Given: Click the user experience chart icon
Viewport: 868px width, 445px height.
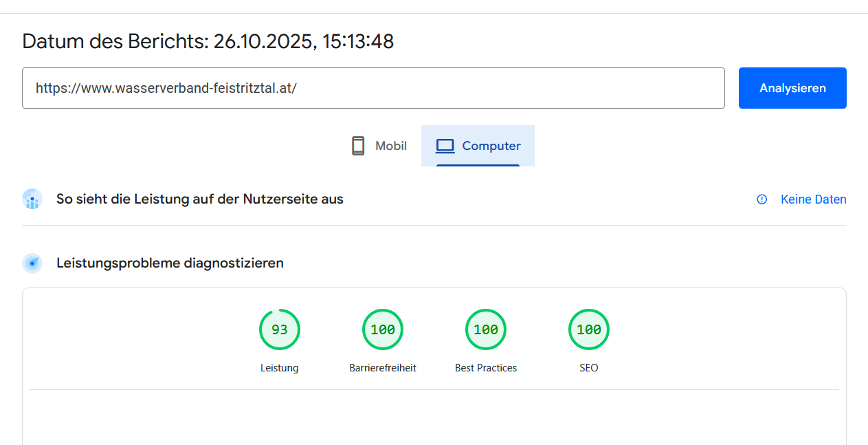Looking at the screenshot, I should tap(32, 199).
